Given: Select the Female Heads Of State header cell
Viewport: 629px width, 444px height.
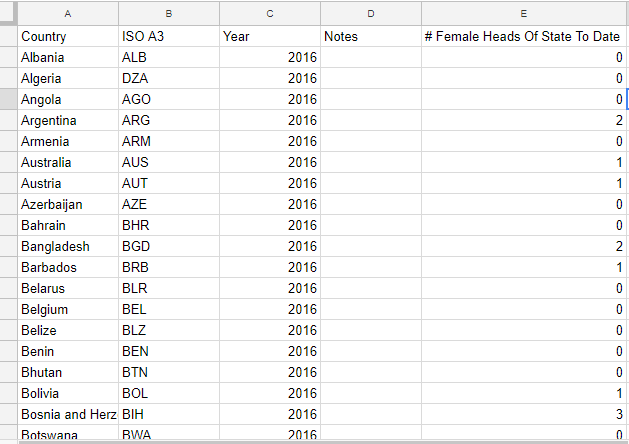Looking at the screenshot, I should pos(524,36).
